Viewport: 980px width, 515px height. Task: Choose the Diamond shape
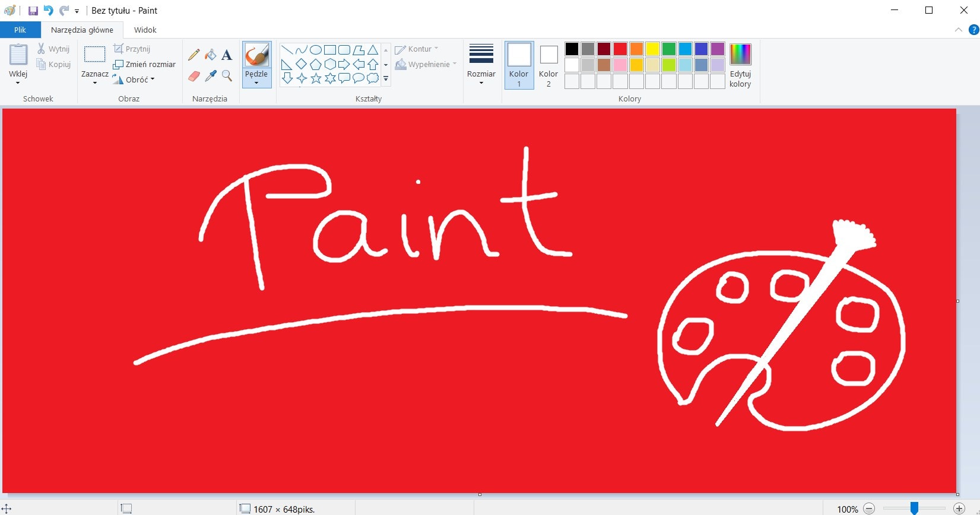(302, 64)
